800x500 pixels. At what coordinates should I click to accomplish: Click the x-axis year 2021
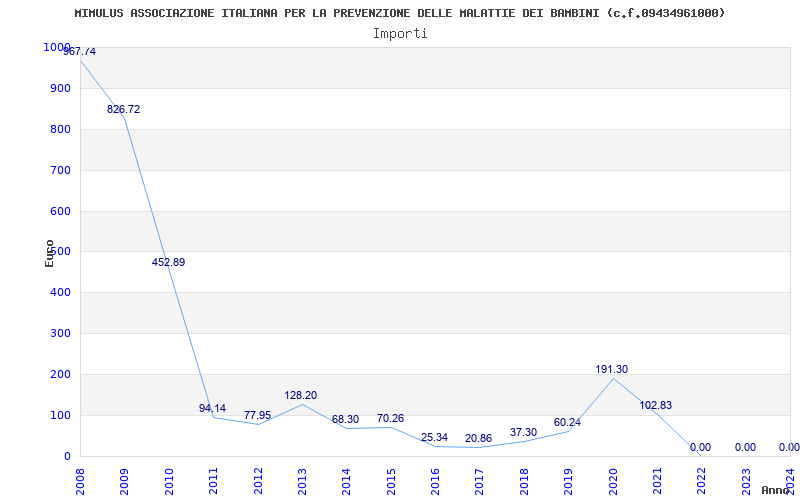(657, 481)
